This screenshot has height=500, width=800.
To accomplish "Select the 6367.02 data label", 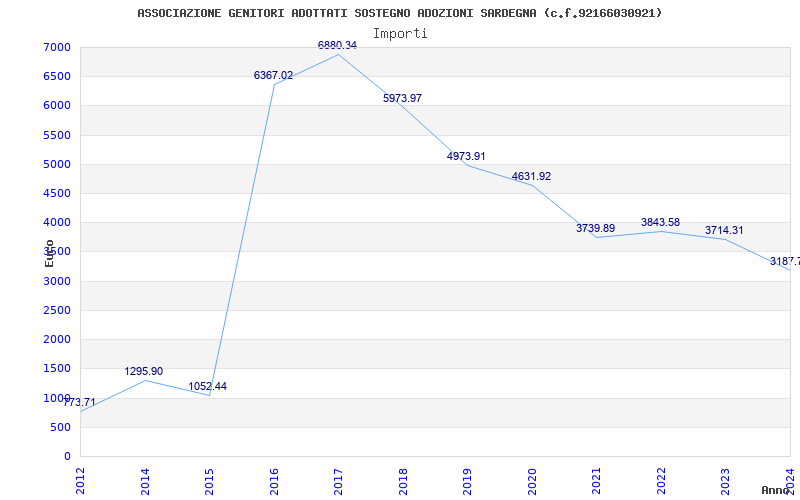I will [273, 76].
